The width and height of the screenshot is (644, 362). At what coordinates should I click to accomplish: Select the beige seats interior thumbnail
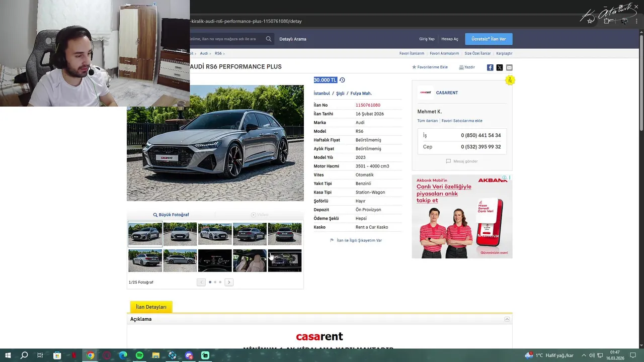[x=250, y=260]
